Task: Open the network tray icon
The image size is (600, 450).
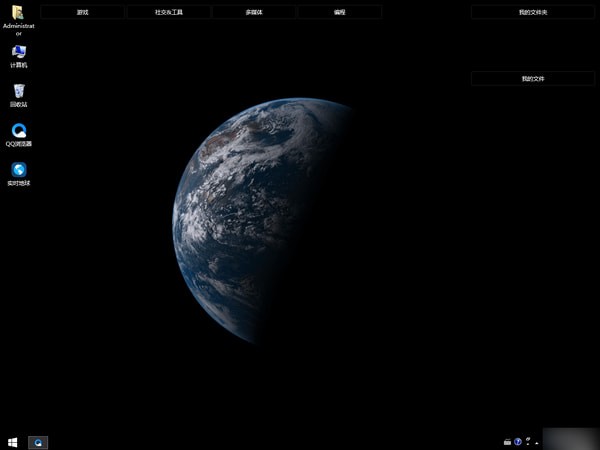Action: pyautogui.click(x=530, y=441)
